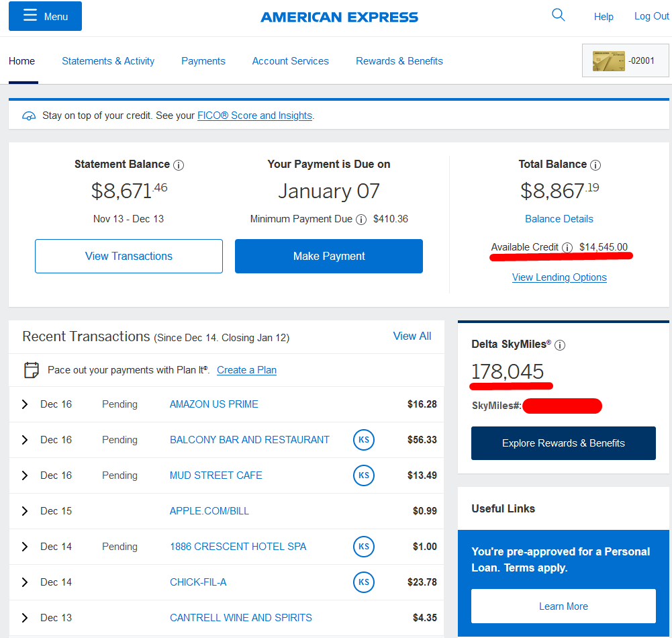Click the total balance $8,867.19
This screenshot has width=672, height=638.
click(x=559, y=191)
